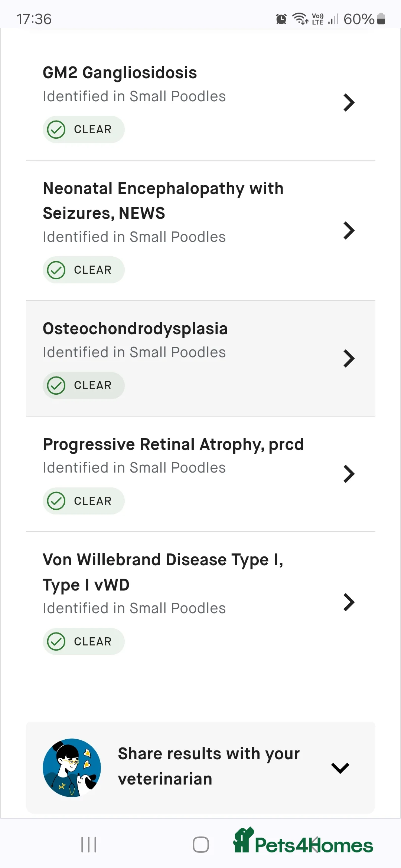Tap the battery status icon

(381, 19)
